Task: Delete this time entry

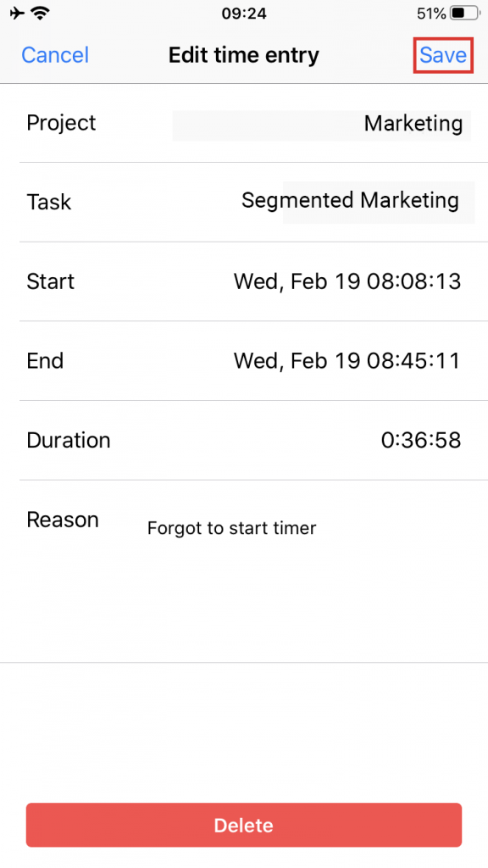Action: click(243, 825)
